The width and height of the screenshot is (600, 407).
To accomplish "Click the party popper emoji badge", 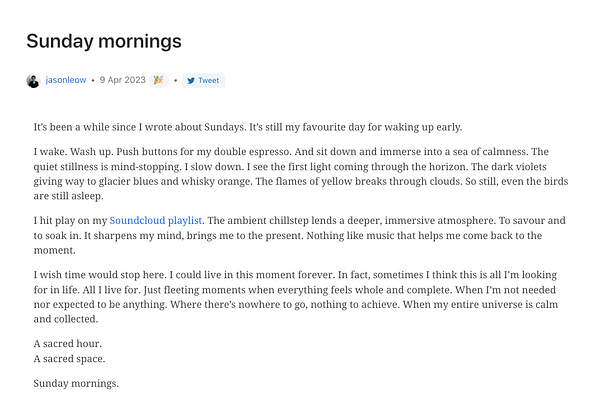I will tap(158, 81).
